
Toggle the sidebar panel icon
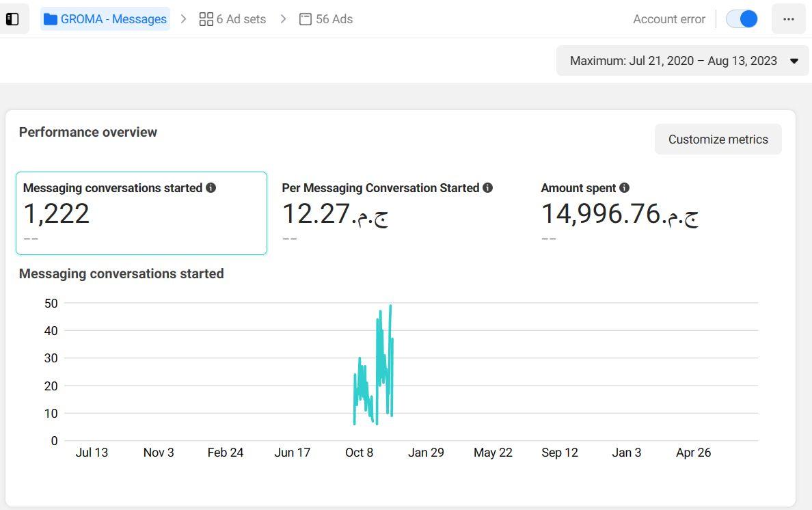[x=12, y=19]
